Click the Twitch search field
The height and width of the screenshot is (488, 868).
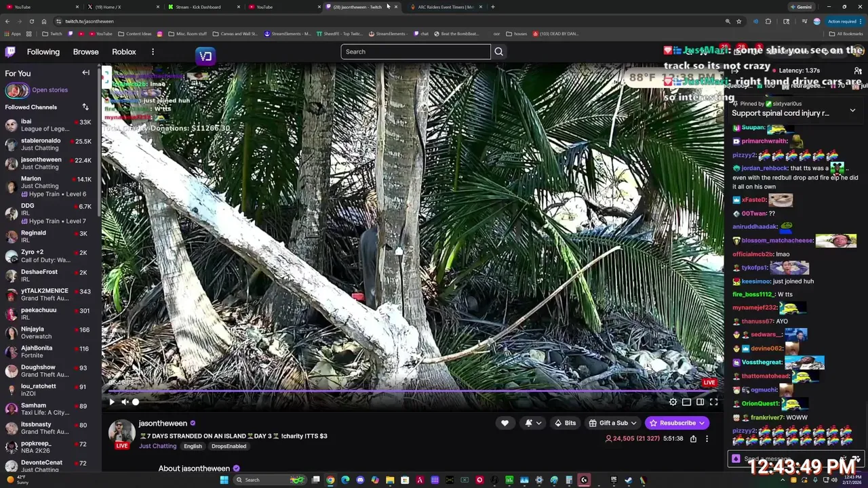416,52
